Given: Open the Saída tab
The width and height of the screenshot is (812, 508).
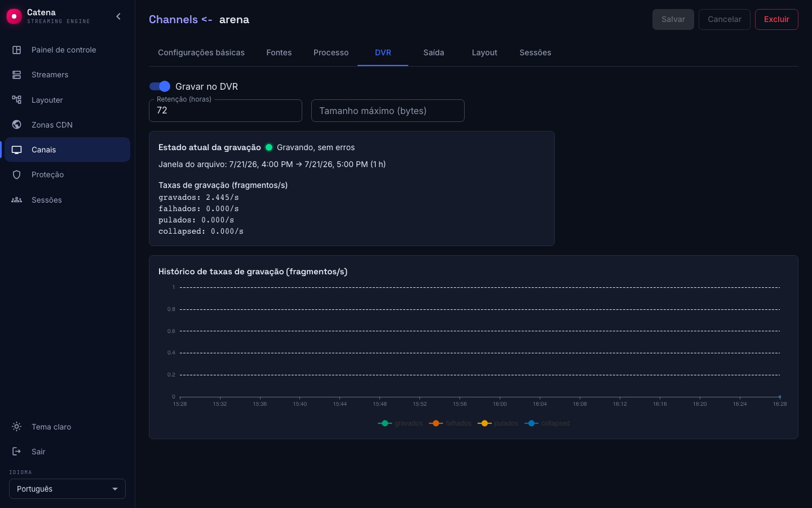Looking at the screenshot, I should (434, 52).
